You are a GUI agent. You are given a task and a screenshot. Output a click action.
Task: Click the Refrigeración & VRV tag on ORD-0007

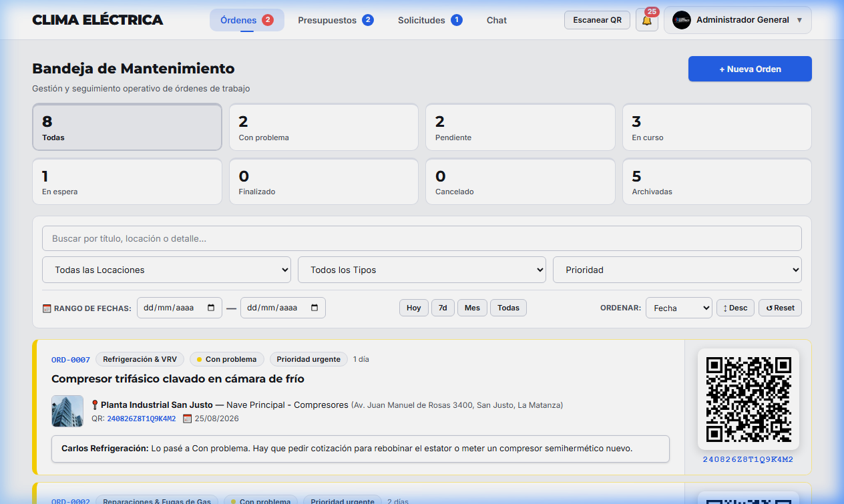[x=140, y=359]
